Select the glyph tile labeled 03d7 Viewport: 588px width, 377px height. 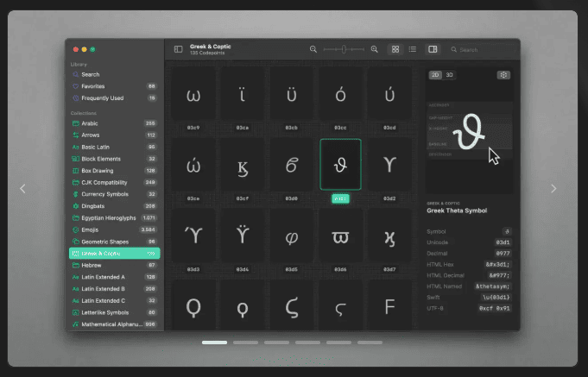389,236
